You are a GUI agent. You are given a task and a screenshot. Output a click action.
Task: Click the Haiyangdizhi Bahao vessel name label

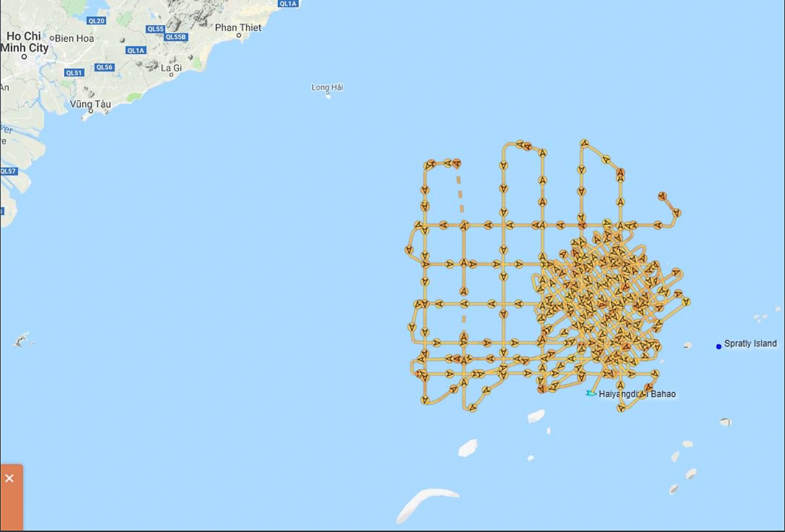pos(637,394)
